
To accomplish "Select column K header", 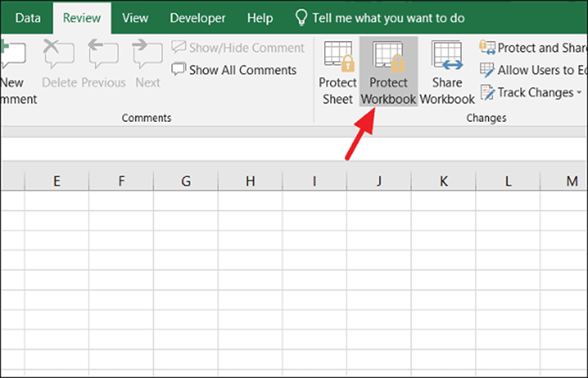I will coord(444,181).
